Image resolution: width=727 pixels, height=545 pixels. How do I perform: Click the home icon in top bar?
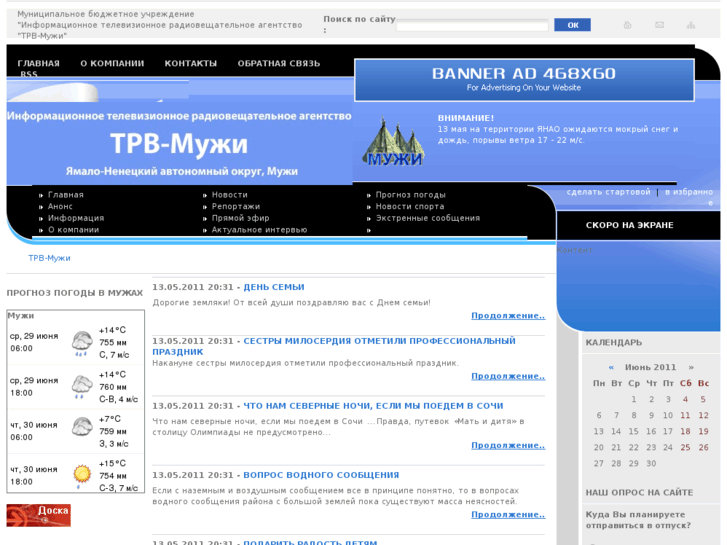coord(627,25)
